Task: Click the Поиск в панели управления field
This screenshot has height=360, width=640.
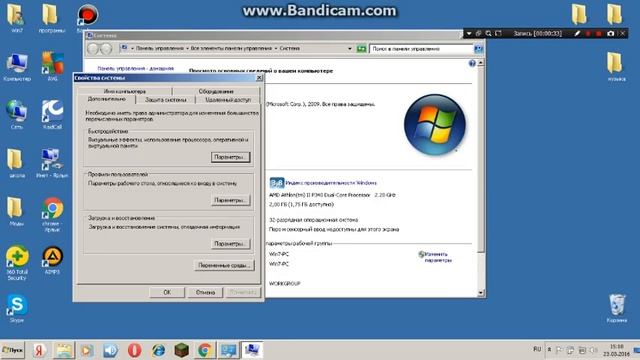Action: coord(422,49)
